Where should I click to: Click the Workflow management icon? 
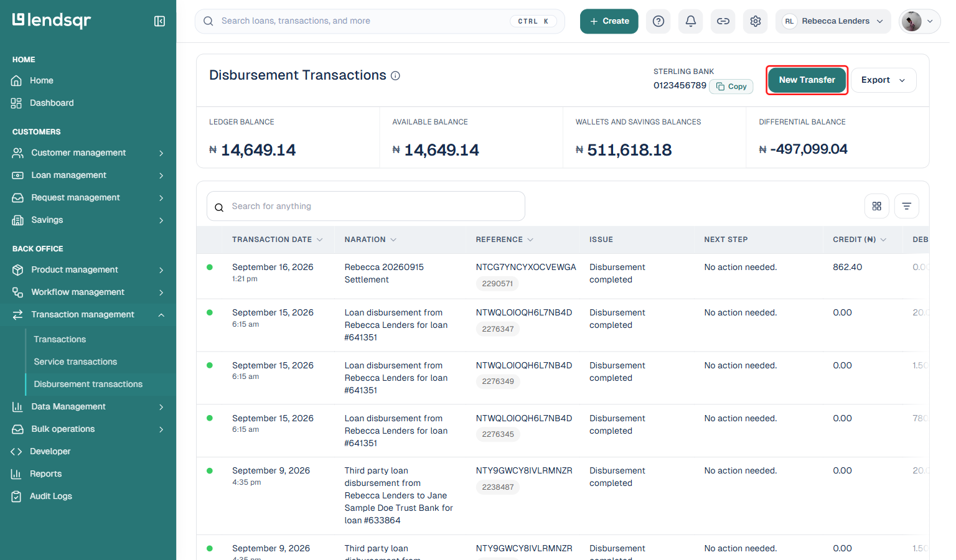(x=18, y=292)
